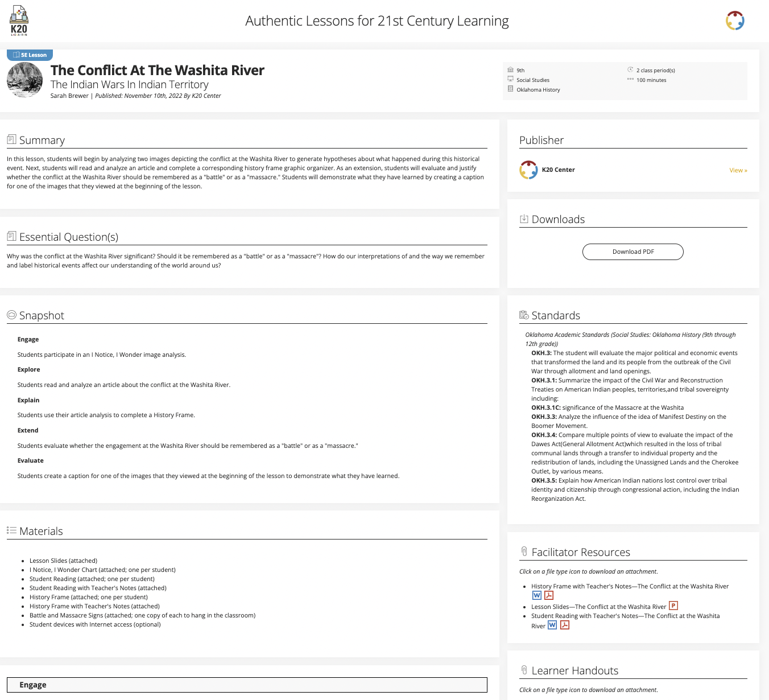Click the K20 Center icon in the header
The height and width of the screenshot is (700, 769).
[x=735, y=20]
